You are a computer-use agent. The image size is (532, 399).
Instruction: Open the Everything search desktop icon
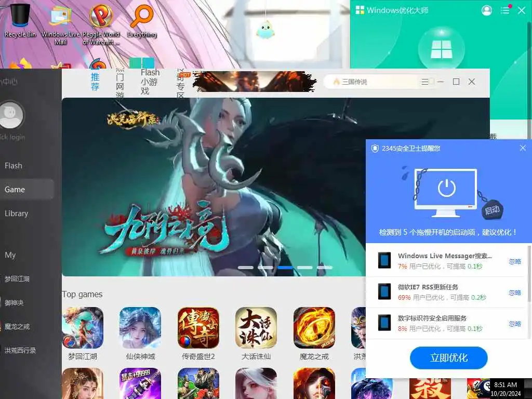142,20
